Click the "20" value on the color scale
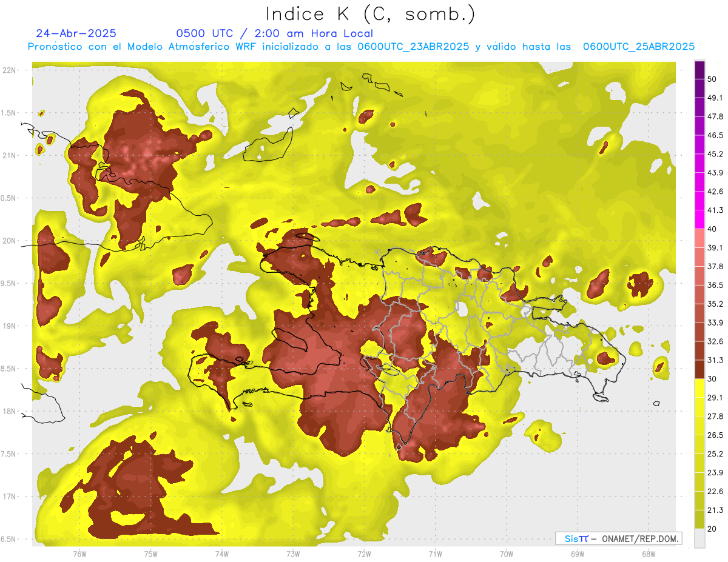This screenshot has height=562, width=728. (x=712, y=529)
